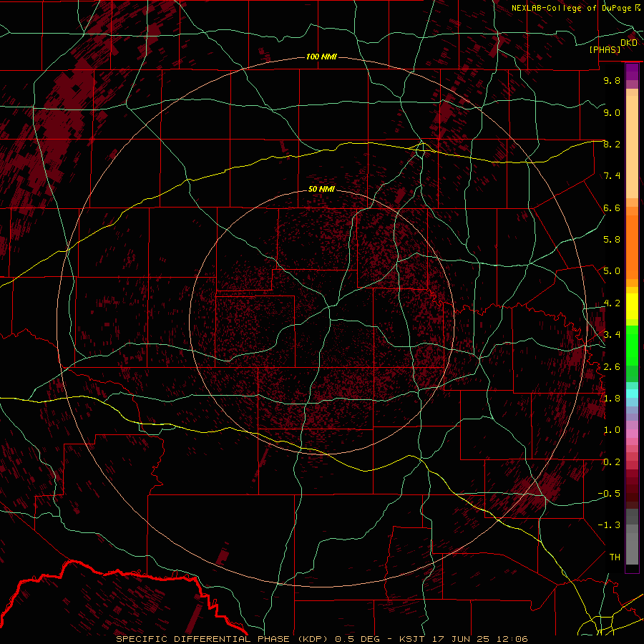The width and height of the screenshot is (644, 644).
Task: Click the 1.8 value on the color scale
Action: click(612, 399)
